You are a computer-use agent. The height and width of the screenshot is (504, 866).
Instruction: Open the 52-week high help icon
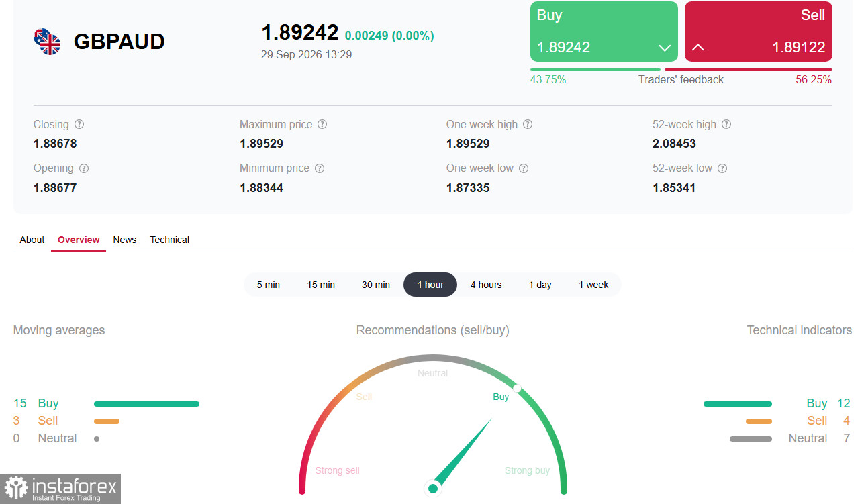726,125
